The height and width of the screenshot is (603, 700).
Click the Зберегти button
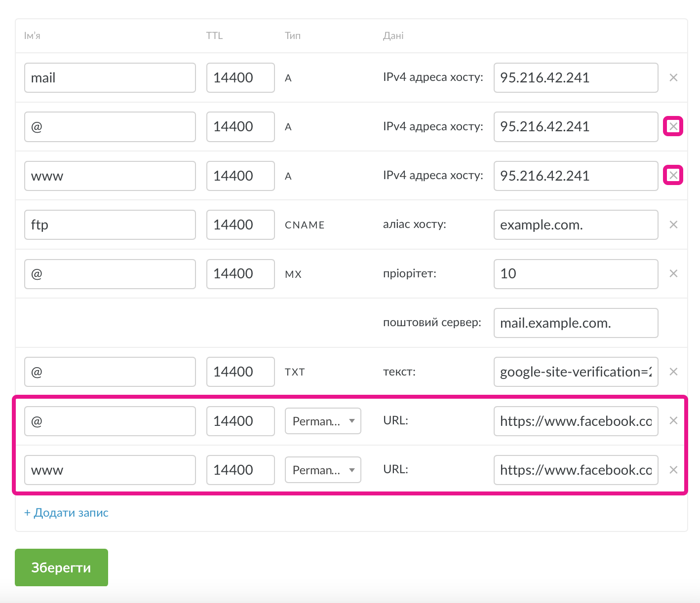[x=61, y=567]
